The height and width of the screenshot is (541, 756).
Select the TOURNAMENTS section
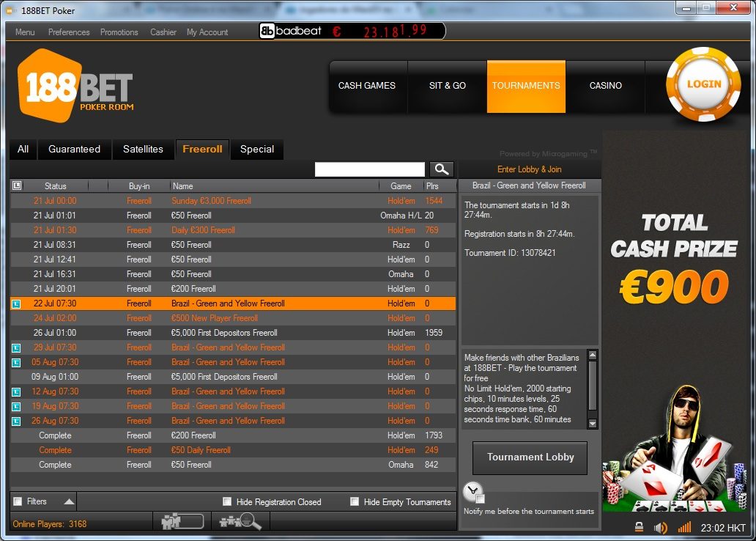click(526, 86)
